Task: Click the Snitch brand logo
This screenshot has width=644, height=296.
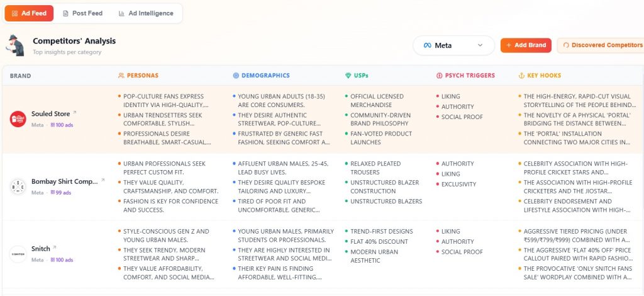Action: tap(18, 254)
